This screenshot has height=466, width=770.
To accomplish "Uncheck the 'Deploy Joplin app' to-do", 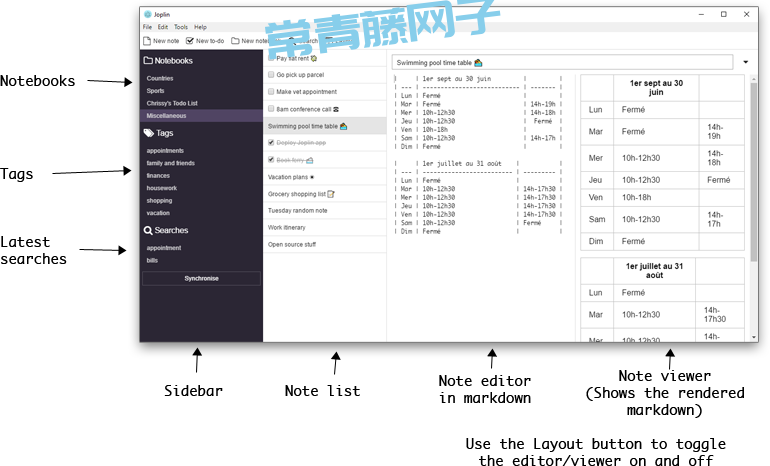I will 271,143.
